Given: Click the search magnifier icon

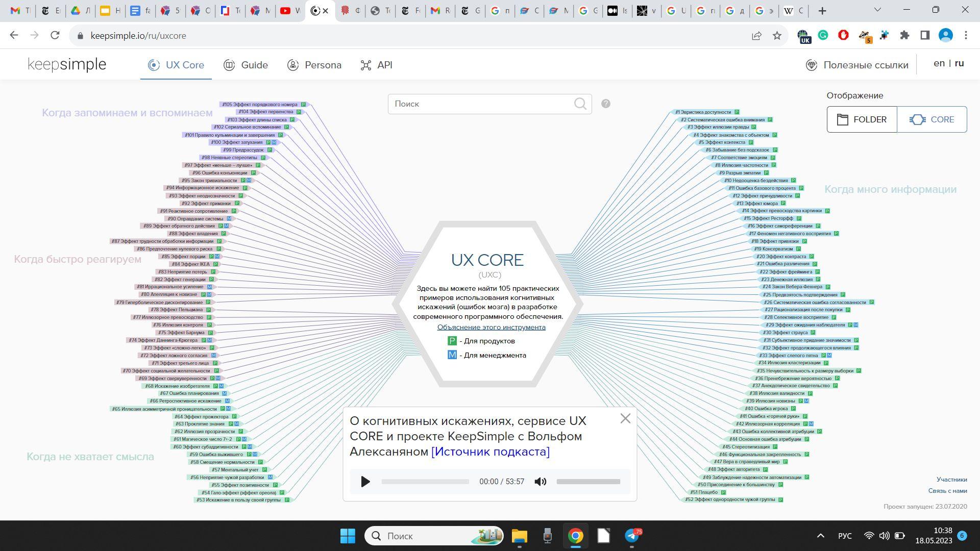Looking at the screenshot, I should tap(580, 104).
